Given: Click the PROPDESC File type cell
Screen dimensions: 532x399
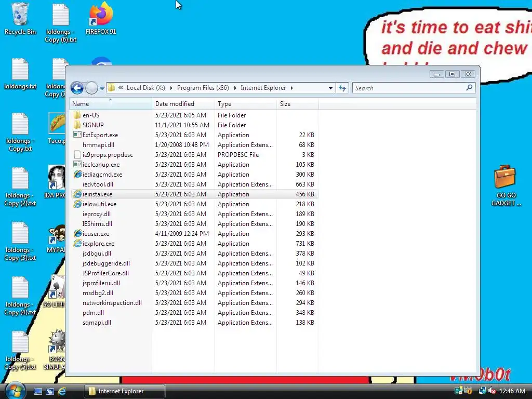Looking at the screenshot, I should pos(238,155).
